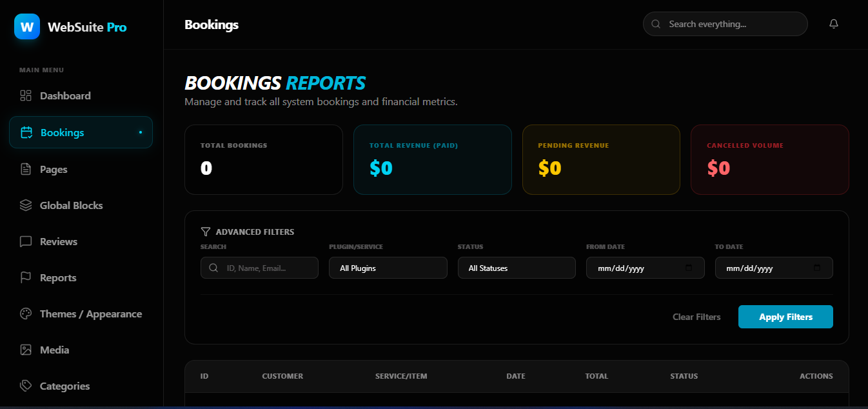Screen dimensions: 868x409
Task: Open Reports from the sidebar menu
Action: click(x=58, y=278)
